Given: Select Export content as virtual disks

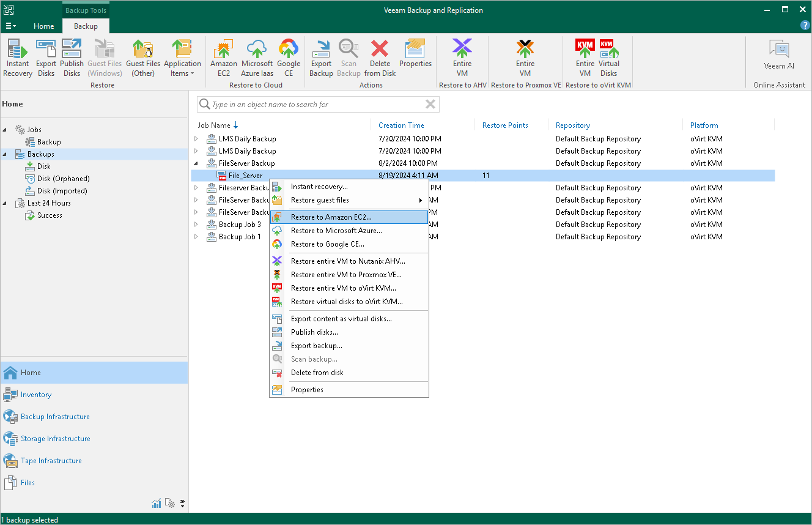Looking at the screenshot, I should coord(349,319).
